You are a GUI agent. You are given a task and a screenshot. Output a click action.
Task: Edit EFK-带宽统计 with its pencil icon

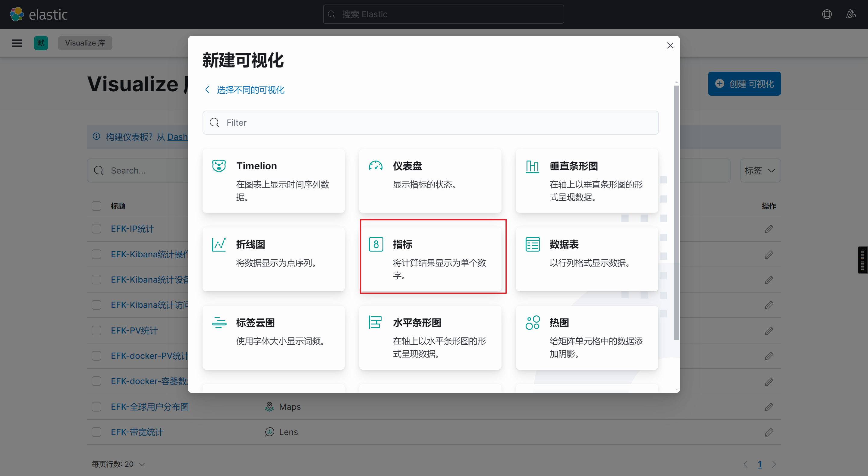(x=769, y=432)
